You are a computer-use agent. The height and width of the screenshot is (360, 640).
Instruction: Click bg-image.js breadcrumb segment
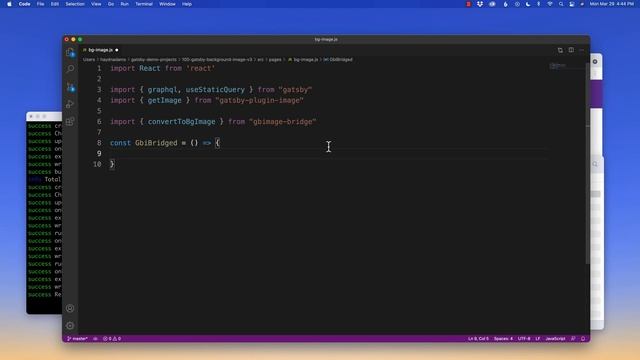pyautogui.click(x=303, y=60)
